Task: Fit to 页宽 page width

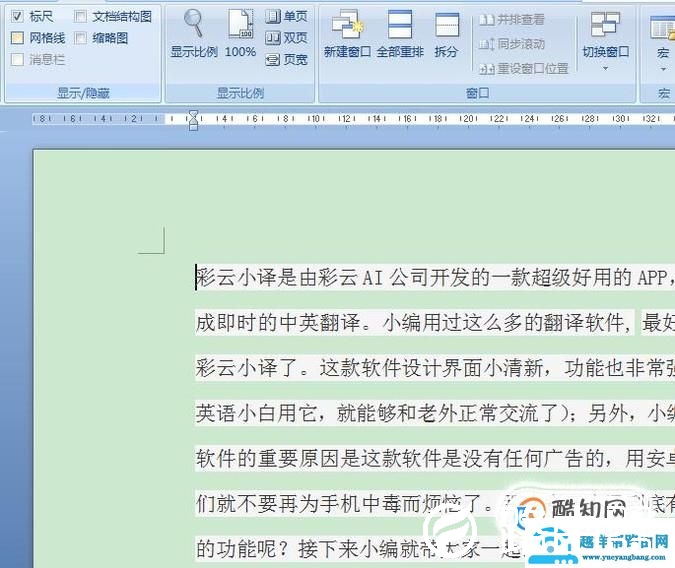Action: (x=286, y=59)
